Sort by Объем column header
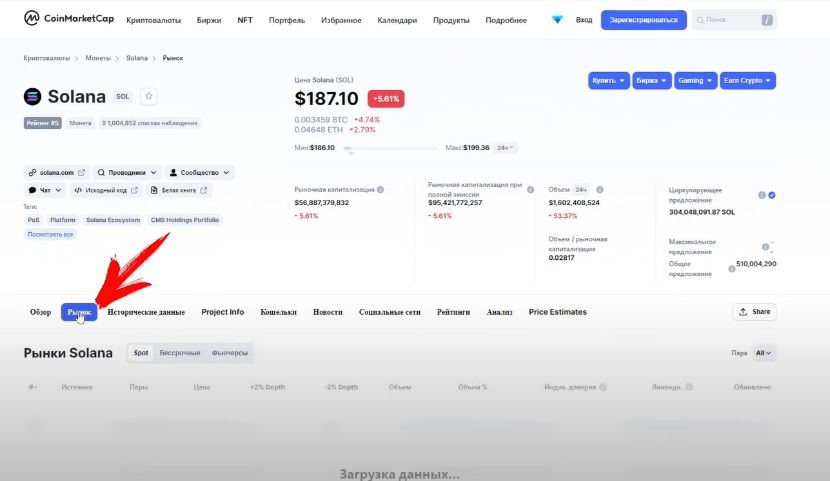Screen dimensions: 830x481 click(400, 387)
